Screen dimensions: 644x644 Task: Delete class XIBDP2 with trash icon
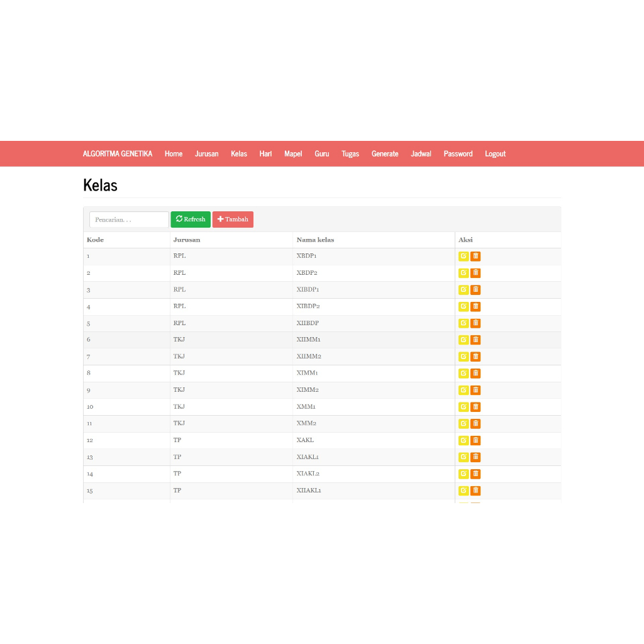click(x=475, y=306)
